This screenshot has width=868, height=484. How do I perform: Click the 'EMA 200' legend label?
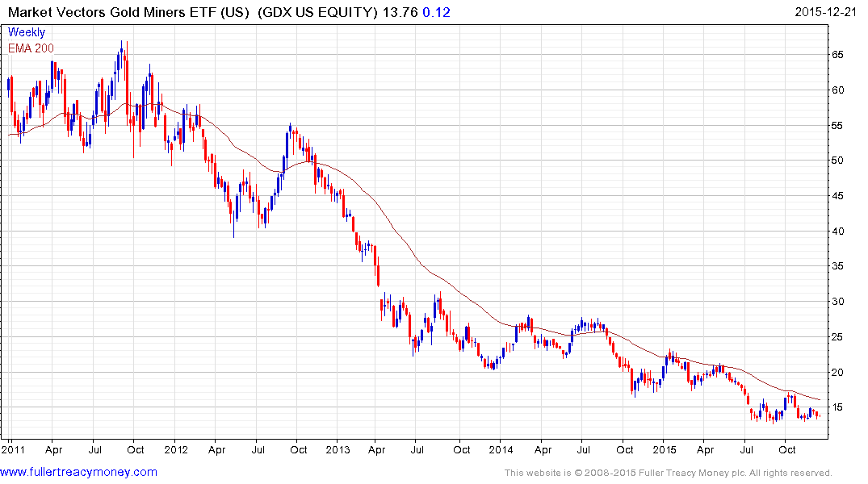31,48
